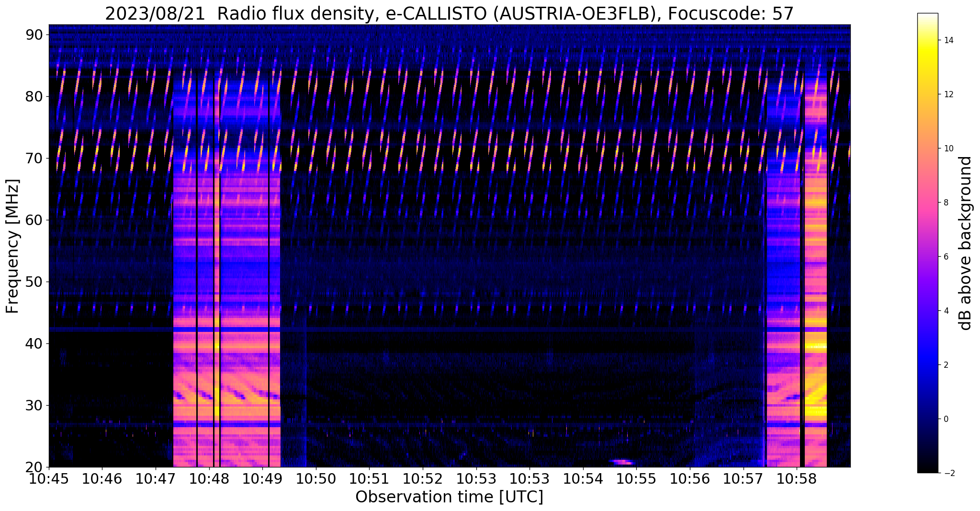Click the 10:56 time tick label

pyautogui.click(x=690, y=478)
